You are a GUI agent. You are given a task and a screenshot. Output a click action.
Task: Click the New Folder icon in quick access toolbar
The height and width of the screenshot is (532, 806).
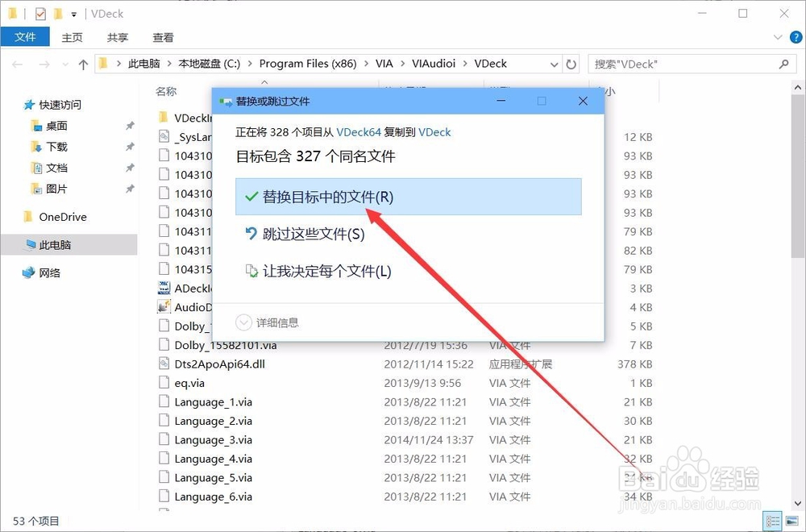coord(58,14)
